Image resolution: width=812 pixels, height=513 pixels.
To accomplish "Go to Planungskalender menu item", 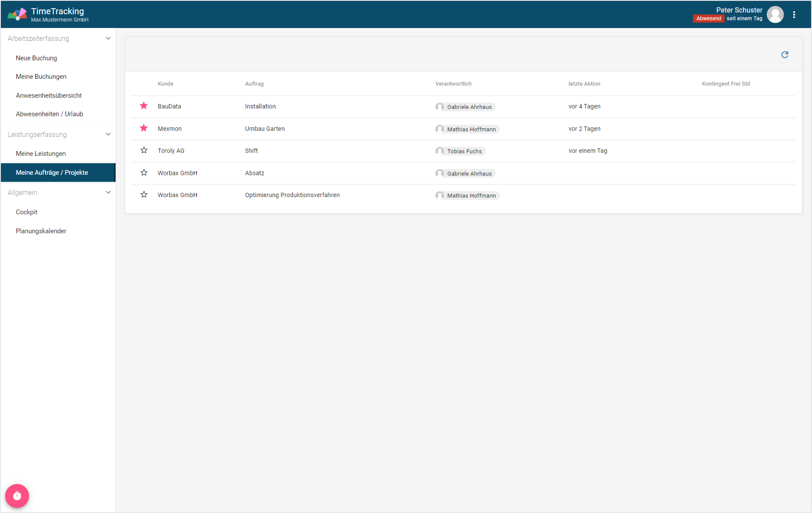I will [41, 231].
